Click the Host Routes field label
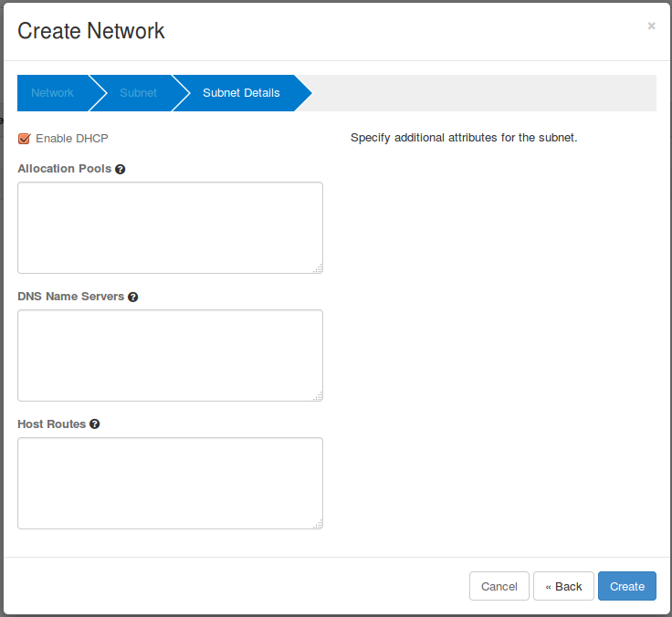Screen dimensions: 672x617 51,424
